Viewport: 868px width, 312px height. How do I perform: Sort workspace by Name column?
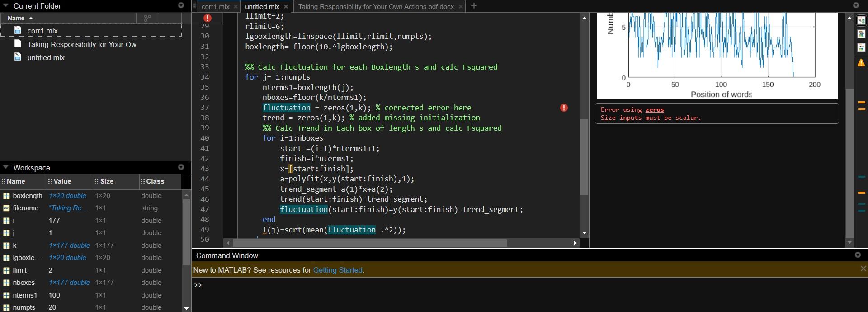(x=24, y=181)
